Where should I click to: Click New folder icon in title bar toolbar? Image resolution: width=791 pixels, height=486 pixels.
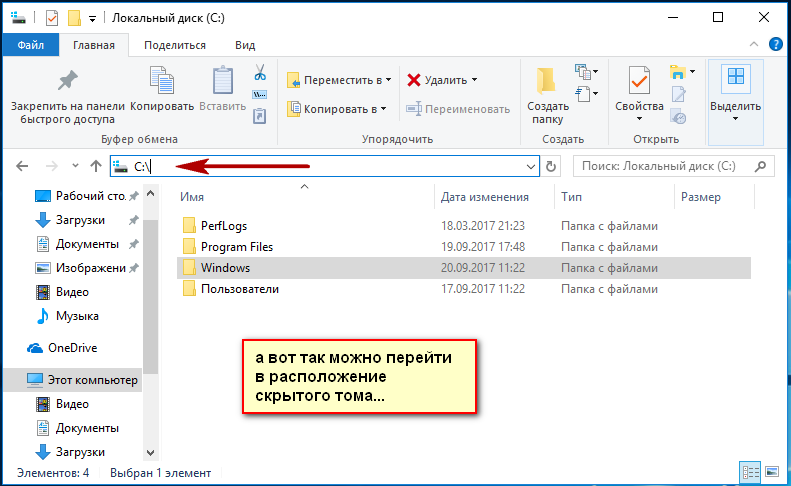[75, 18]
